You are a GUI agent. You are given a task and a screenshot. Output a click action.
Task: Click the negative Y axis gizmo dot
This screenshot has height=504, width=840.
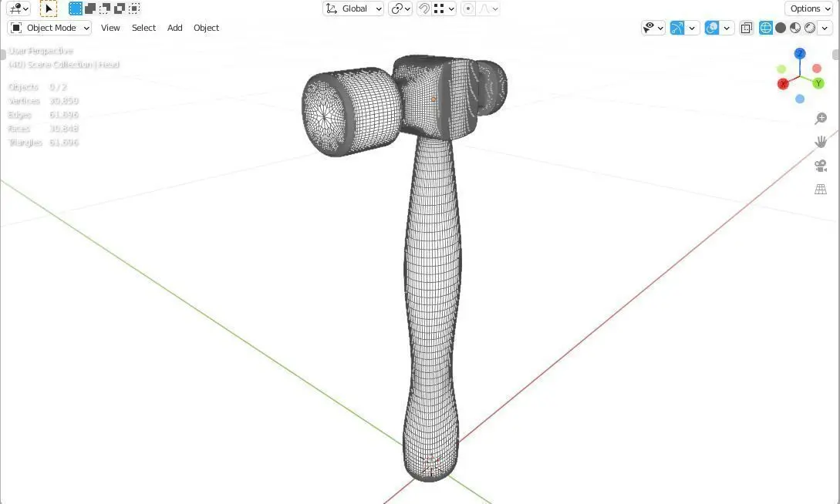click(x=781, y=69)
